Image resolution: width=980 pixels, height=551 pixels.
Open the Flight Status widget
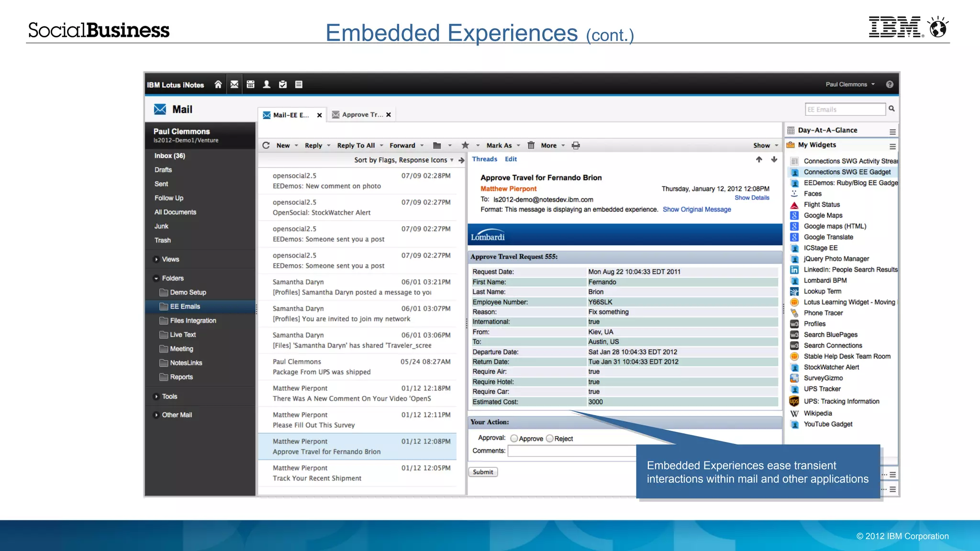point(822,205)
